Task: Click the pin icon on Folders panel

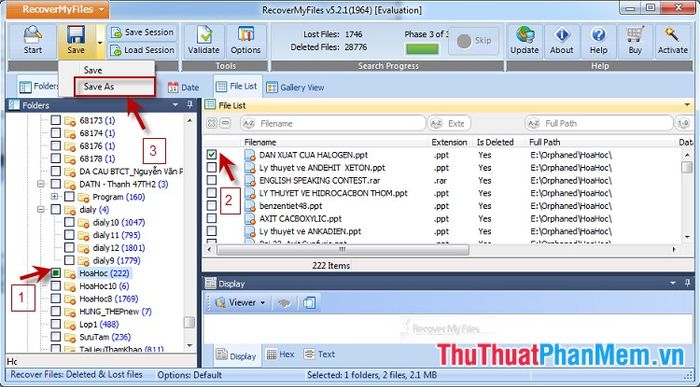Action: click(190, 105)
